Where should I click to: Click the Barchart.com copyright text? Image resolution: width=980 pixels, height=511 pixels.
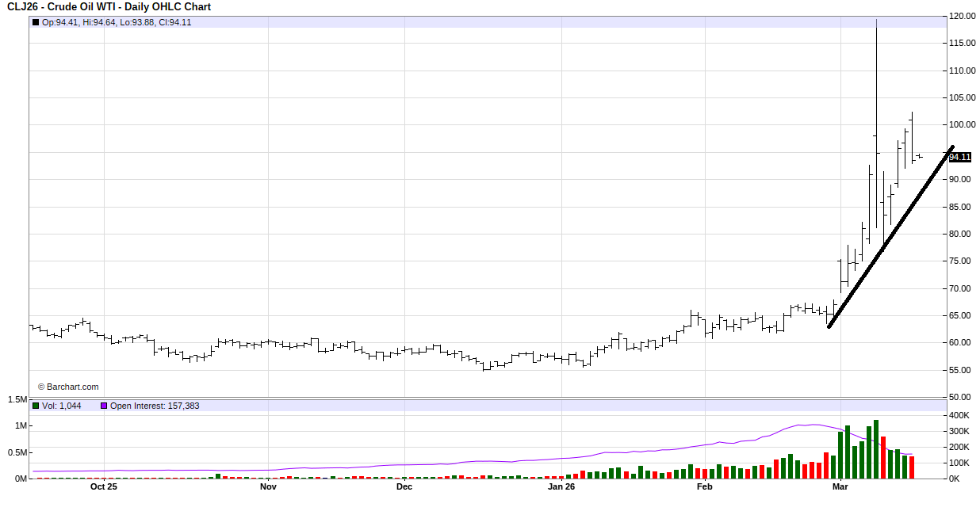pyautogui.click(x=68, y=387)
